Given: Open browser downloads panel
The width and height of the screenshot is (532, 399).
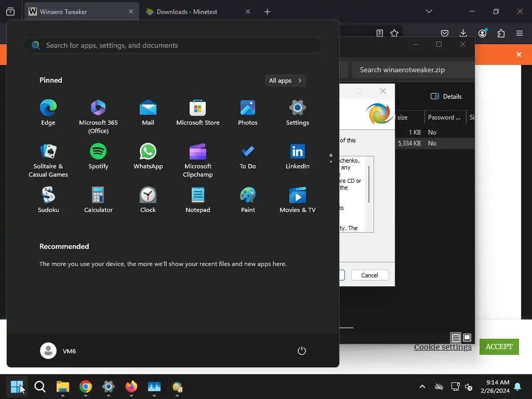Looking at the screenshot, I should 463,33.
